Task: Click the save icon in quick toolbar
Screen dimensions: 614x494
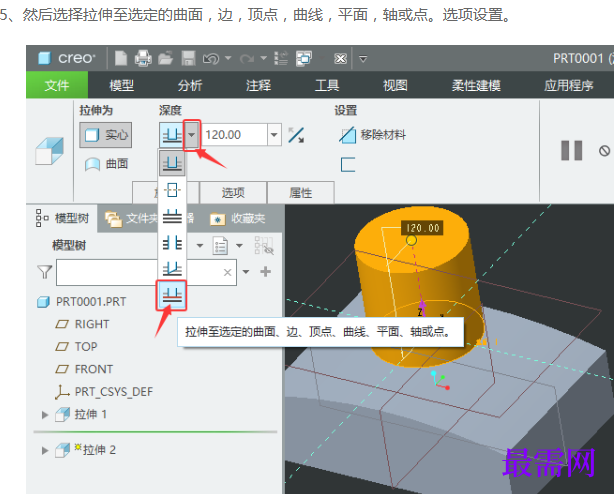Action: pyautogui.click(x=188, y=59)
